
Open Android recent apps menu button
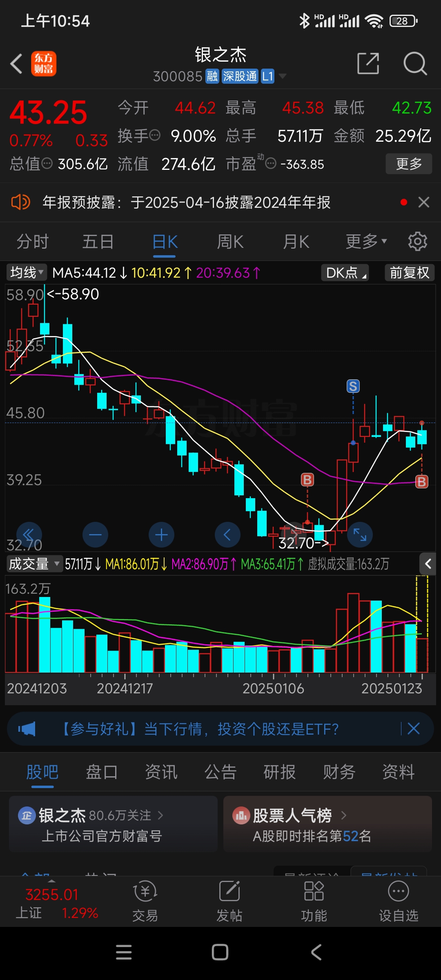[124, 952]
